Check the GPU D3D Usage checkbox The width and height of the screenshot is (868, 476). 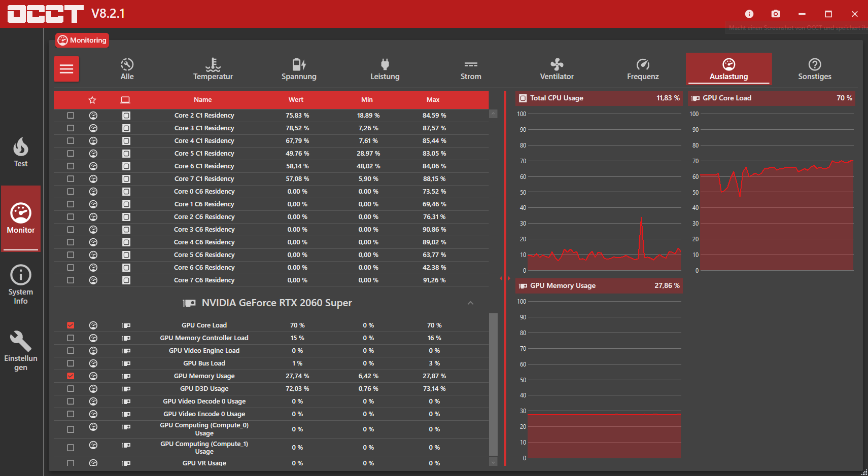(x=71, y=389)
